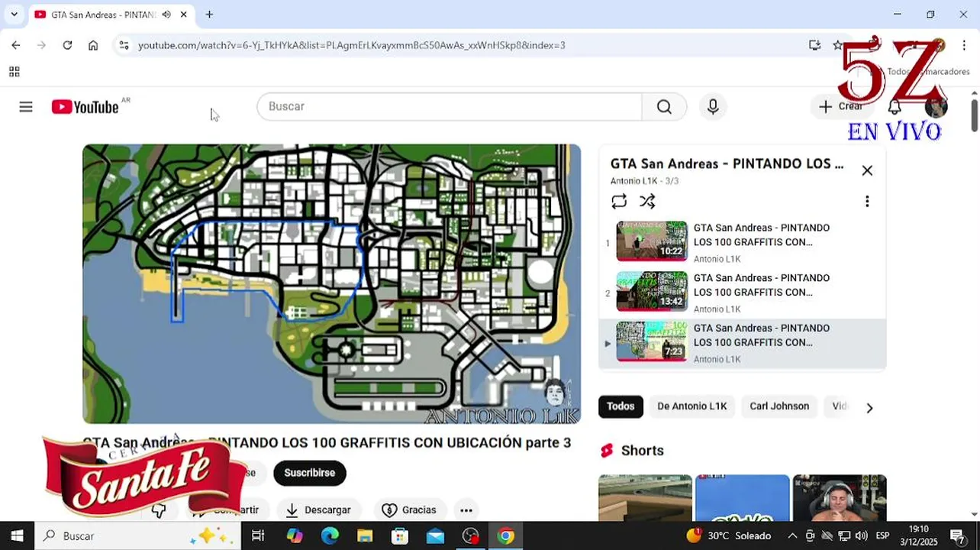Switch ESP keyboard language
The width and height of the screenshot is (980, 550).
click(x=882, y=535)
